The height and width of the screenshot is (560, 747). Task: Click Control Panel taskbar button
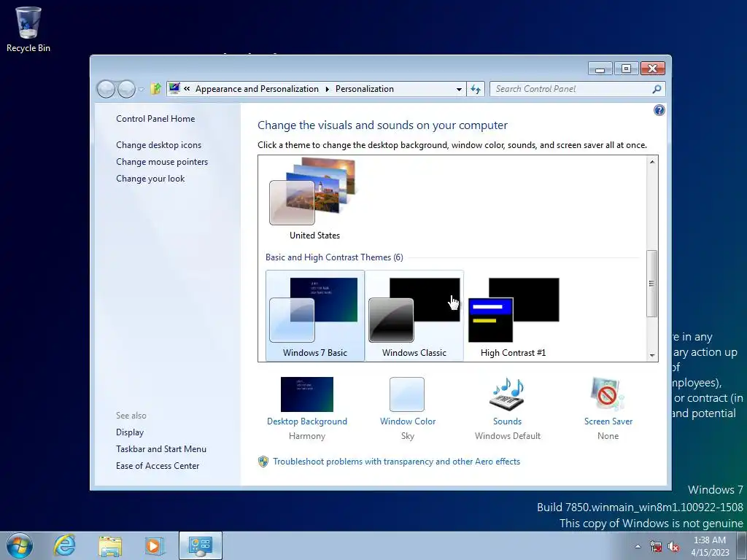[x=201, y=545]
